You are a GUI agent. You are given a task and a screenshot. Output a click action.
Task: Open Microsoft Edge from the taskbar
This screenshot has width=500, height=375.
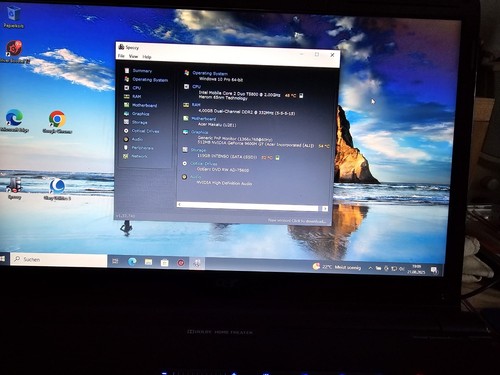pyautogui.click(x=132, y=262)
